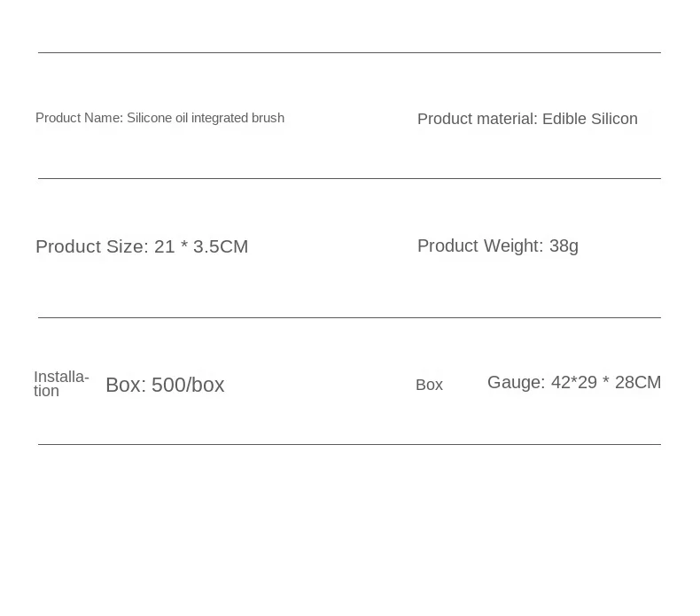Click the words Edible Silicon

point(590,120)
